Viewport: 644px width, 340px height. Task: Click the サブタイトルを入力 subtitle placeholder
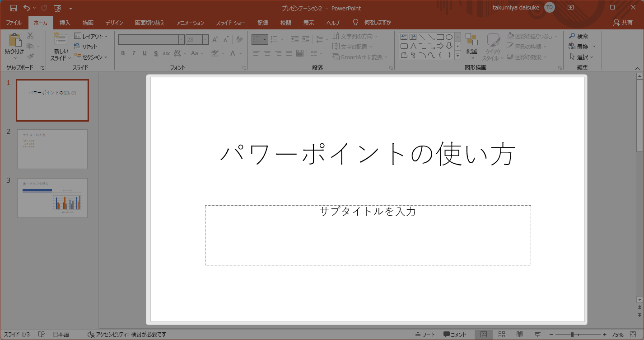[368, 235]
